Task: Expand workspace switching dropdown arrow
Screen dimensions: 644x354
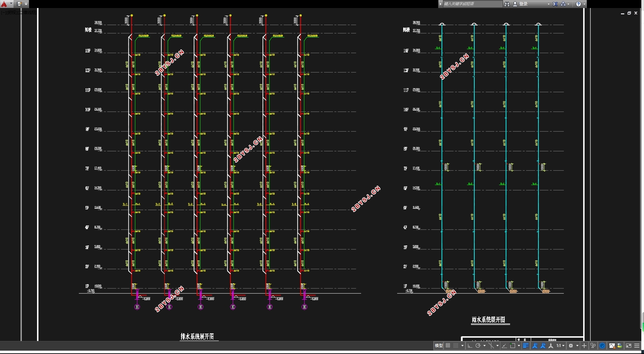Action: click(x=577, y=346)
